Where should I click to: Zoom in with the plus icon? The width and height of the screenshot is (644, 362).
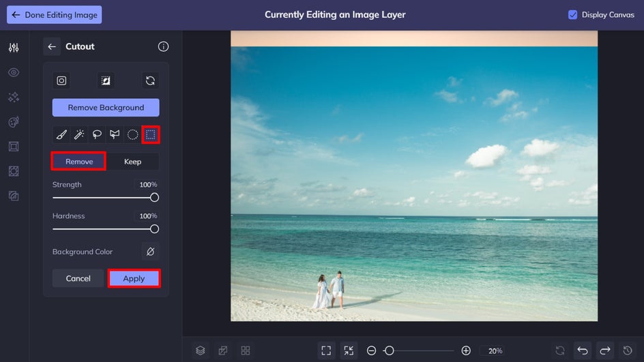click(x=466, y=350)
